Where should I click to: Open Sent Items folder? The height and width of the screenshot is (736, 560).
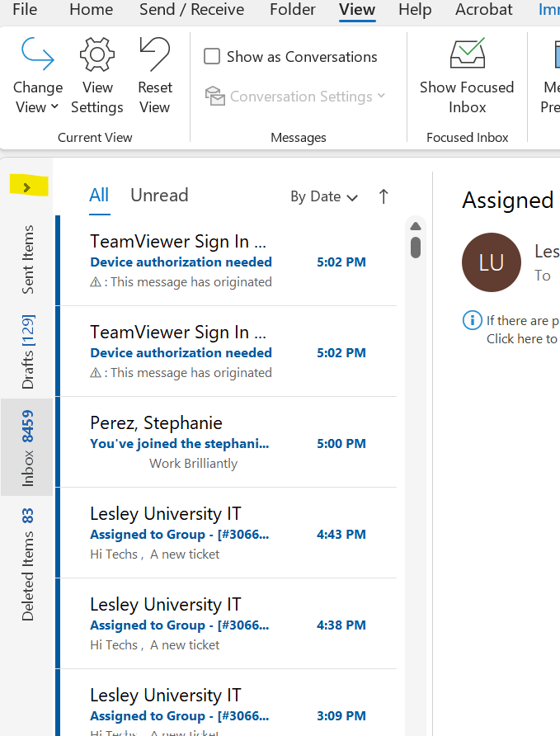(x=28, y=260)
